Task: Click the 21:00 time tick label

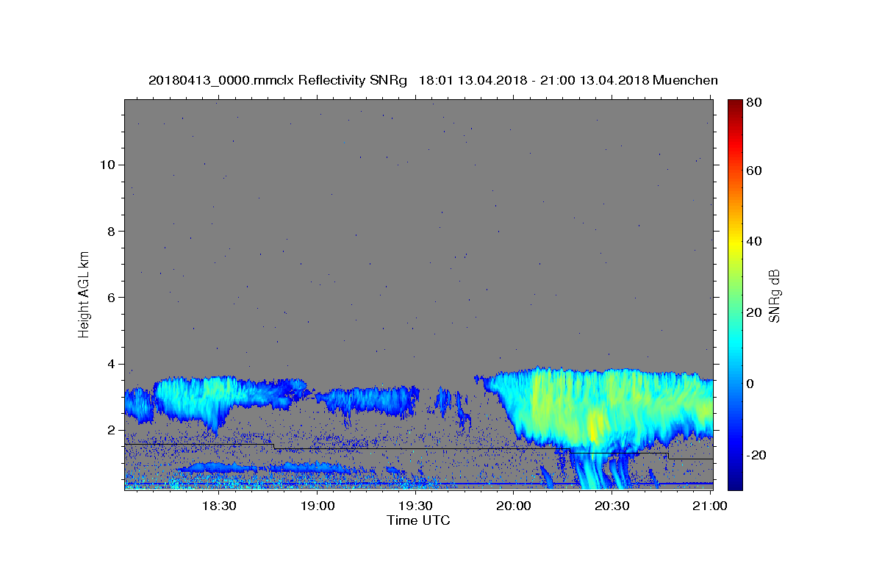Action: tap(710, 506)
